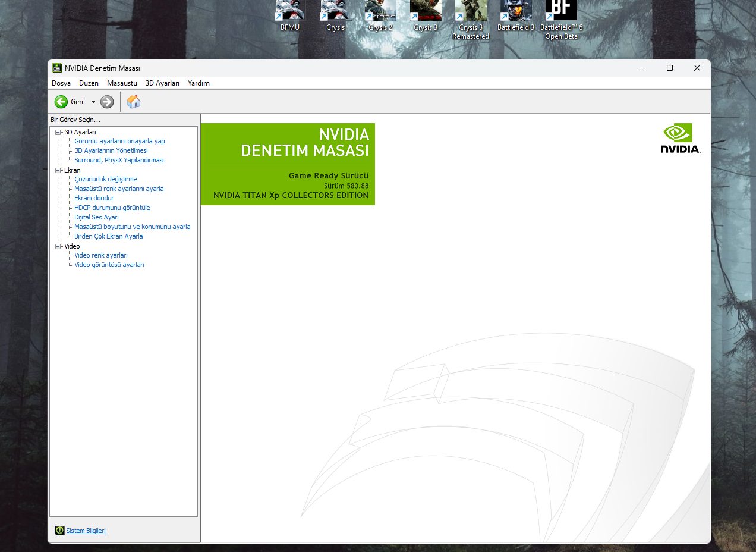Click the green Back arrow icon
The image size is (756, 552).
point(61,102)
